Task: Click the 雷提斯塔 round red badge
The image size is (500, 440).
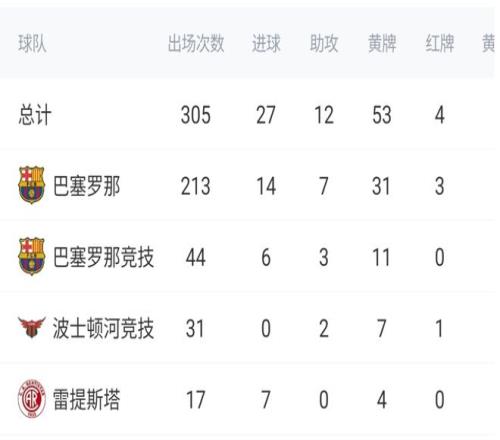Action: pos(32,399)
